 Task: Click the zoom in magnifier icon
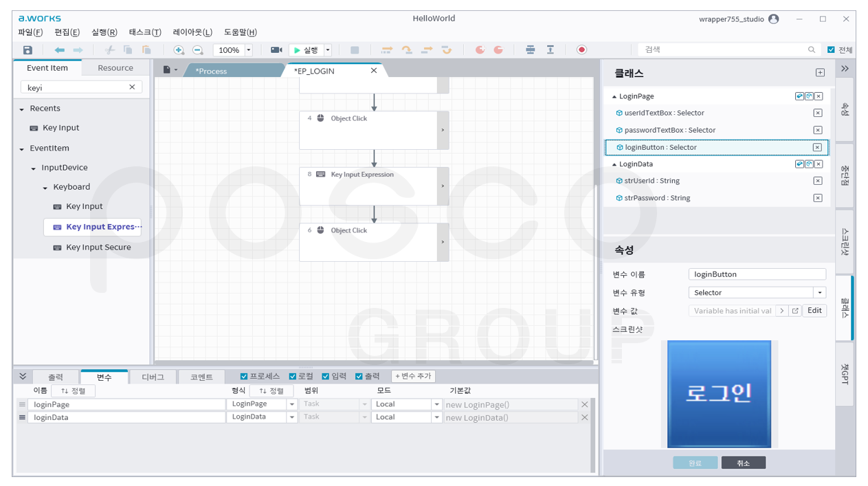(x=179, y=50)
